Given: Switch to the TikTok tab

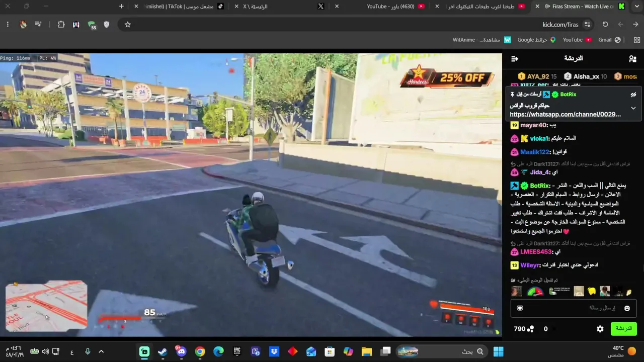Looking at the screenshot, I should pos(180,7).
